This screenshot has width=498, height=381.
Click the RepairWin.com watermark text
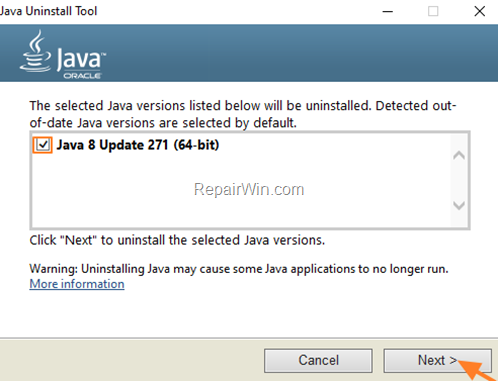click(249, 189)
